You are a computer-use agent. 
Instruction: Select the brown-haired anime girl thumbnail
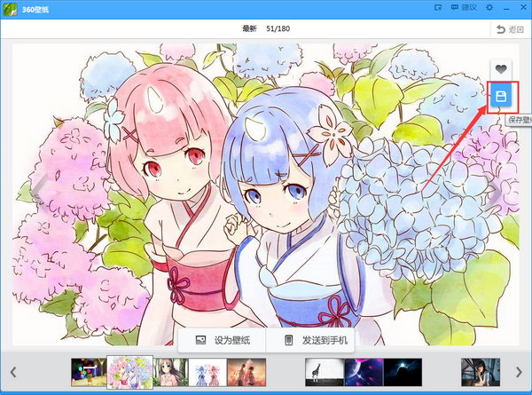click(x=170, y=372)
